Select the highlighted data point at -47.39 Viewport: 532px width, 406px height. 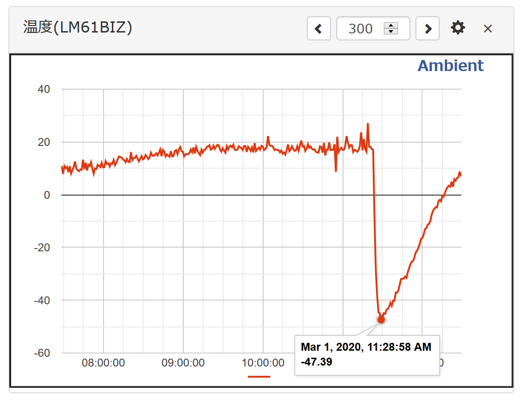[381, 320]
